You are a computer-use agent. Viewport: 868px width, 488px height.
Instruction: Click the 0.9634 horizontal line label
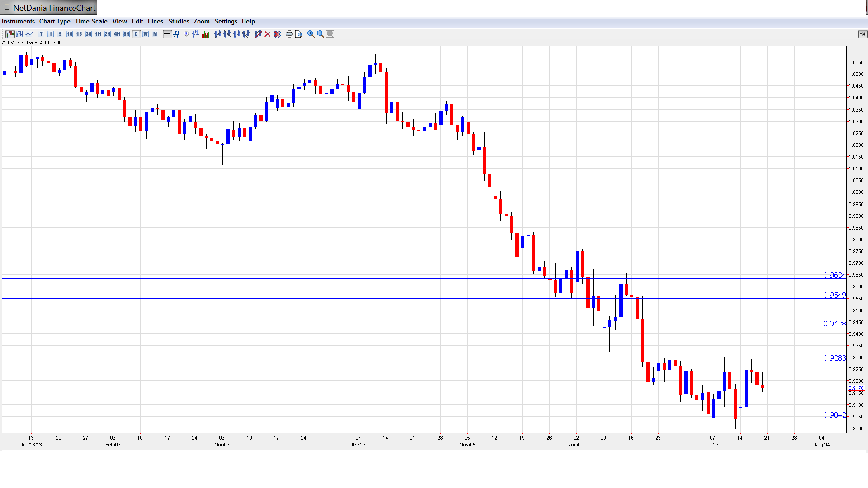(834, 275)
